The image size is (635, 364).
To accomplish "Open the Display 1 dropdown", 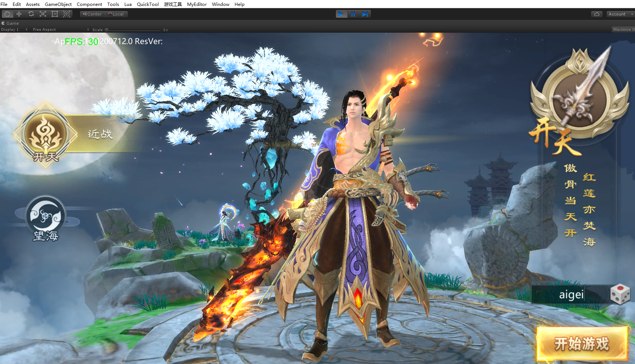I will pos(14,30).
